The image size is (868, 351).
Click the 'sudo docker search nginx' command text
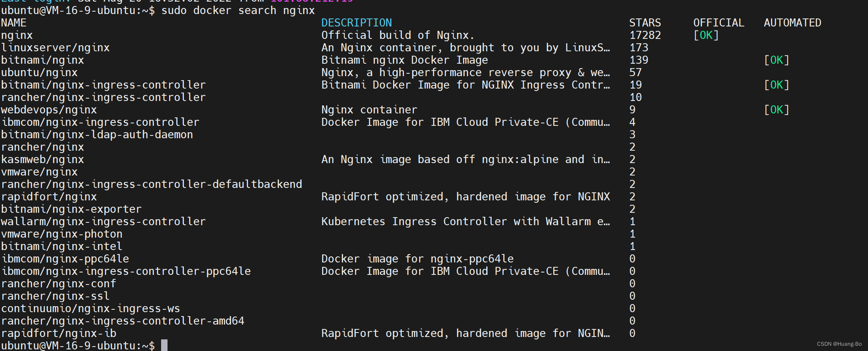[238, 10]
